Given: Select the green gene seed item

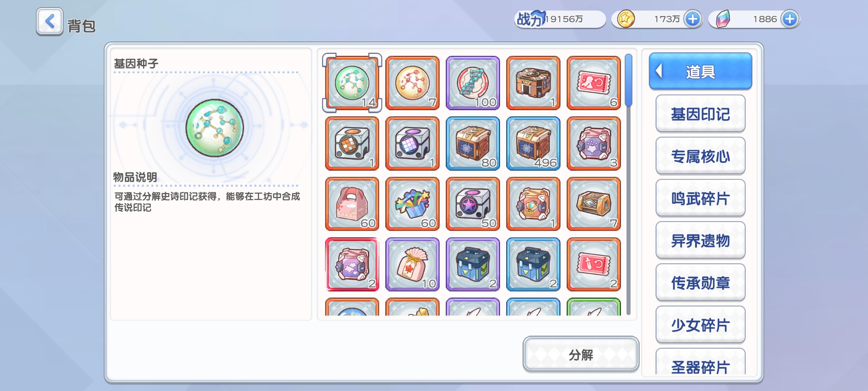Looking at the screenshot, I should (352, 83).
